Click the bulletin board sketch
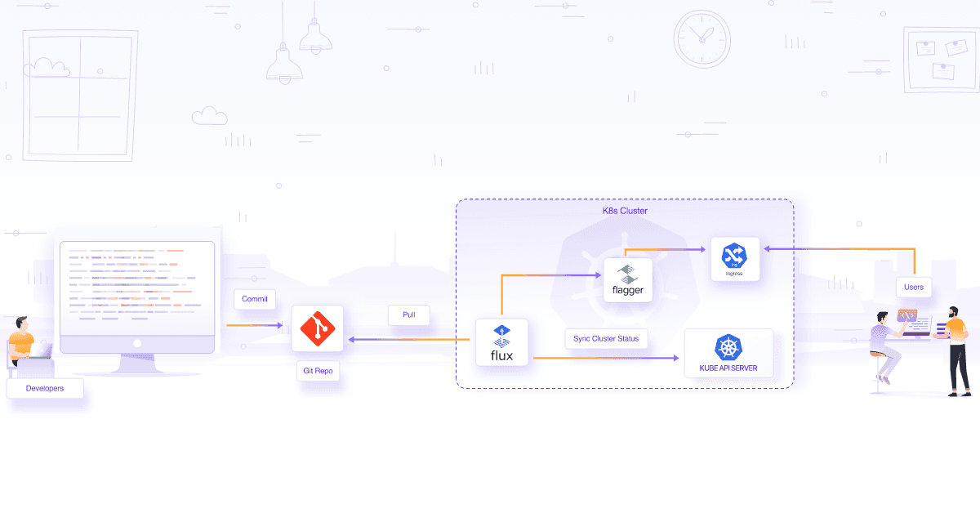980x513 pixels. pyautogui.click(x=940, y=60)
